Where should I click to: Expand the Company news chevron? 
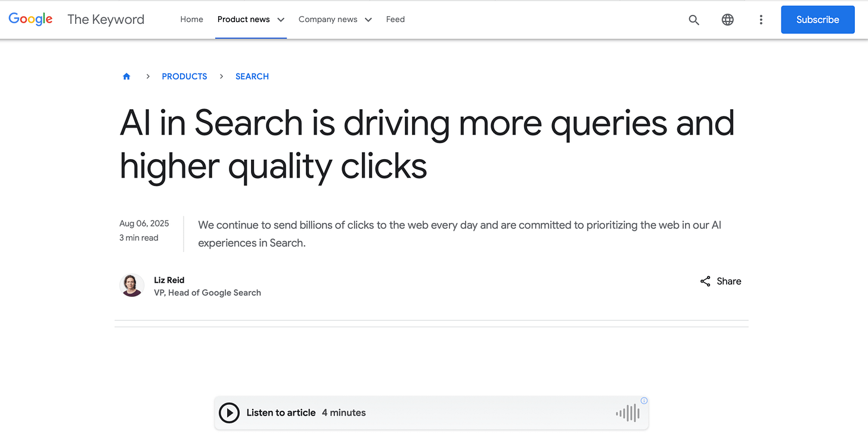368,20
